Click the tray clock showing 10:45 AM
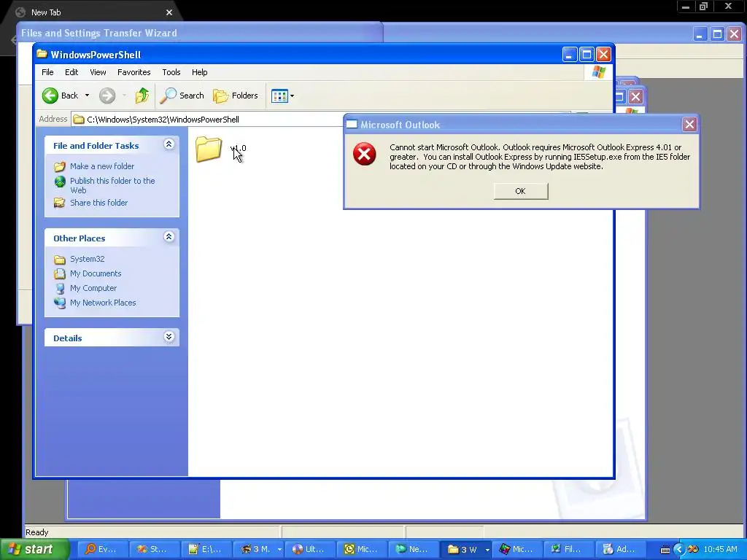Image resolution: width=747 pixels, height=560 pixels. (x=720, y=549)
